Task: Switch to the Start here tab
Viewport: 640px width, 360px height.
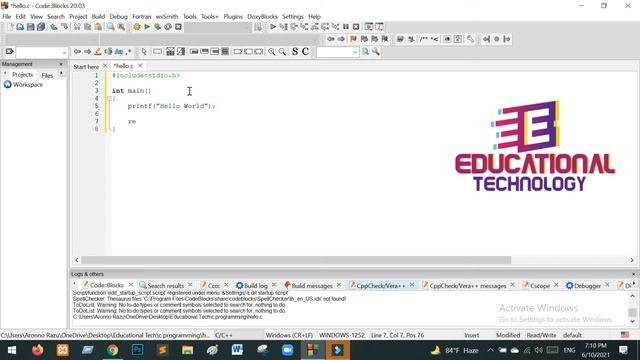Action: (86, 67)
